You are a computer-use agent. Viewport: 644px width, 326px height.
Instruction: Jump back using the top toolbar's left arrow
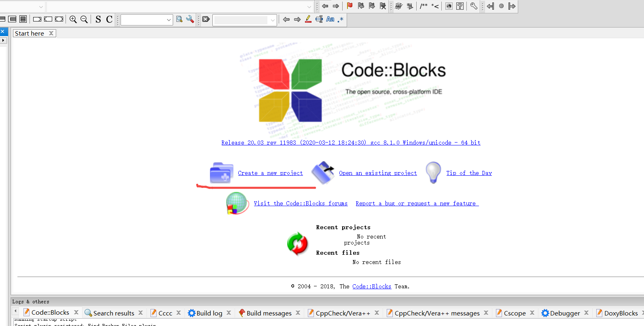325,6
